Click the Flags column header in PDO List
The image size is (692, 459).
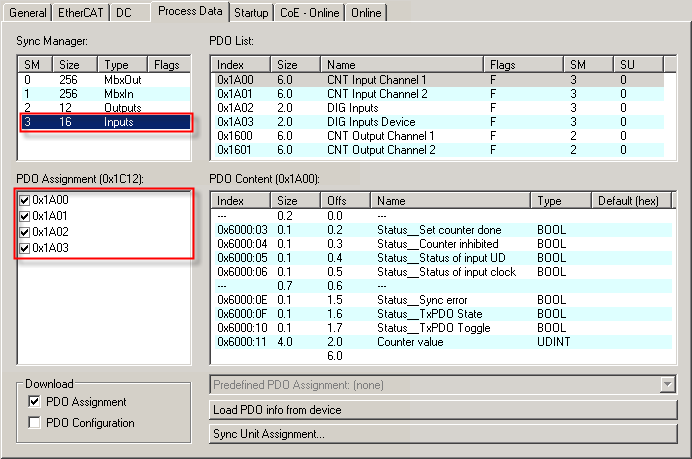[x=523, y=65]
